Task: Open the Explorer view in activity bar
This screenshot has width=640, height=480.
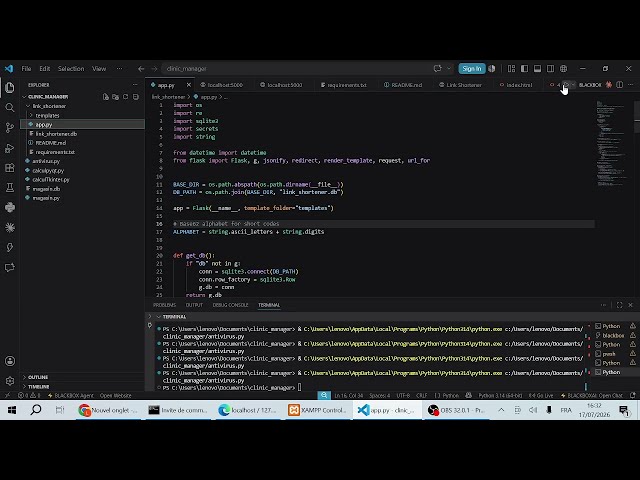Action: click(10, 87)
